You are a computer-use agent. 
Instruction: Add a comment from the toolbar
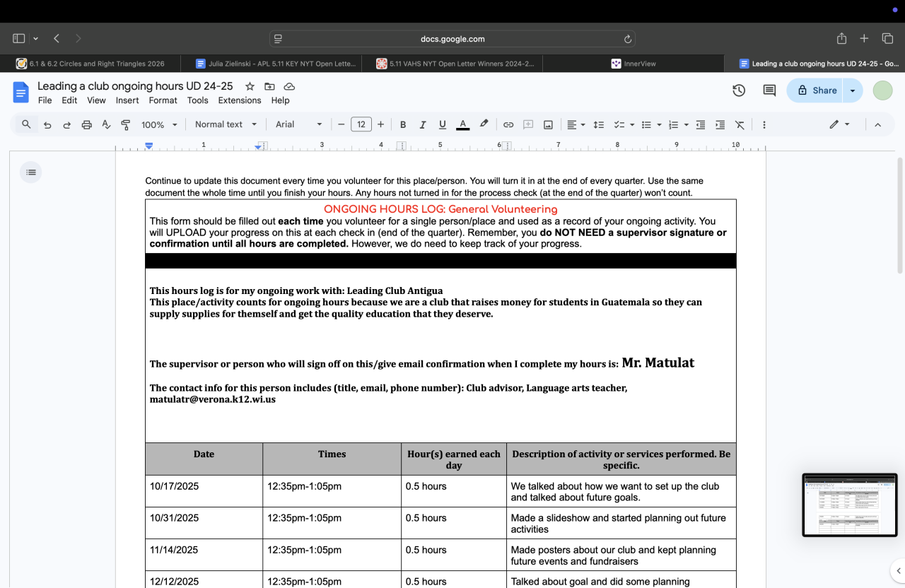point(528,124)
